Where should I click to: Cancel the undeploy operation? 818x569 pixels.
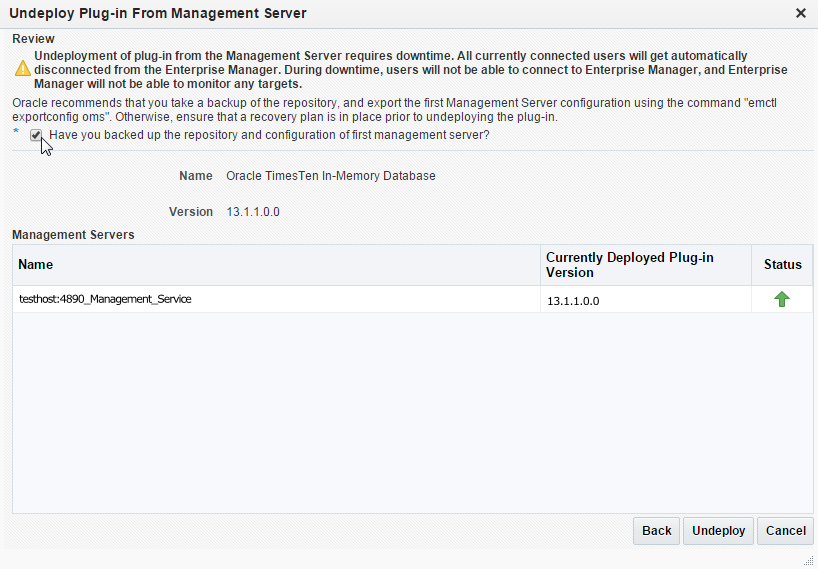click(x=785, y=531)
